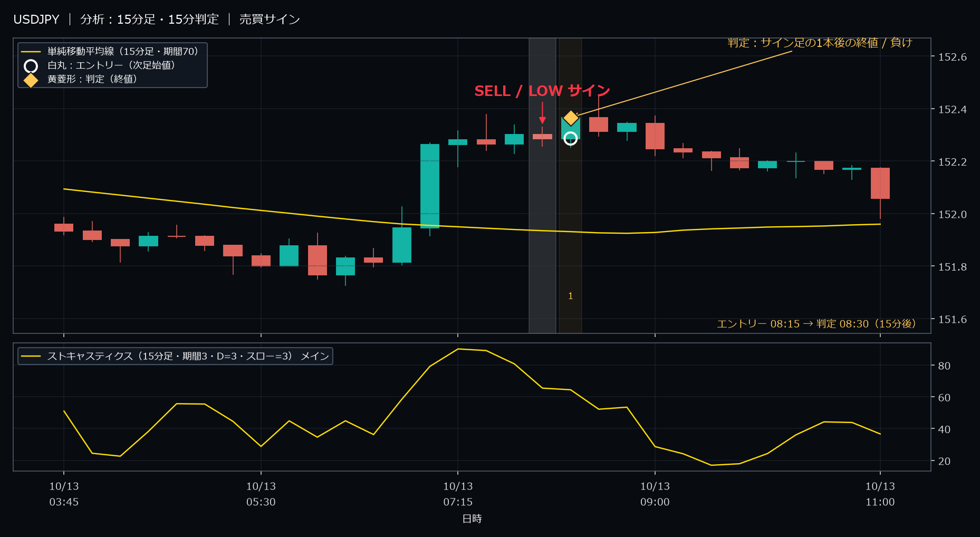Click the 152.4 price axis label
The width and height of the screenshot is (980, 537).
[953, 110]
